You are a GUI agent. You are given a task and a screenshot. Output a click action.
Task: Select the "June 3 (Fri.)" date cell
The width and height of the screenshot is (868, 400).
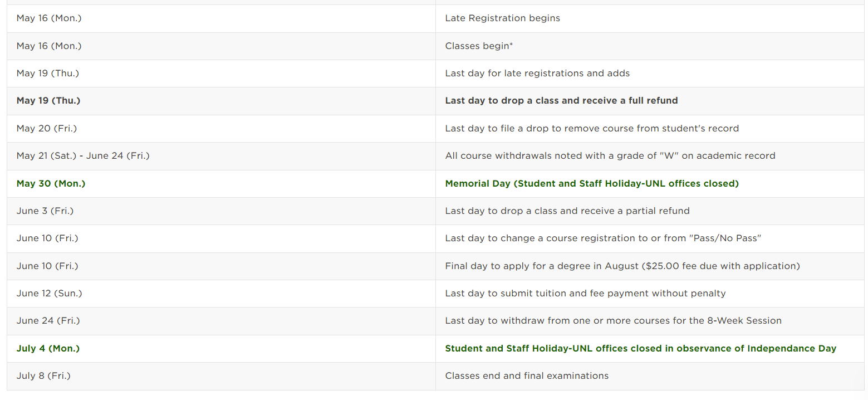(45, 211)
